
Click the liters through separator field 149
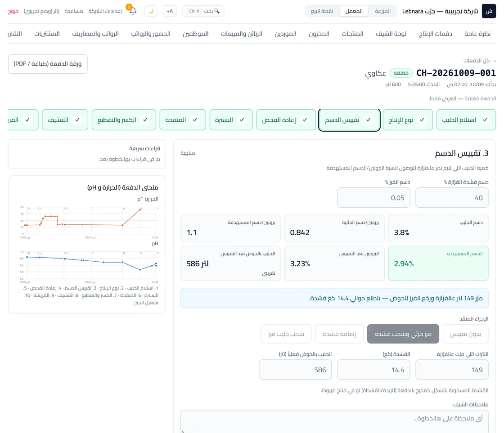(452, 370)
